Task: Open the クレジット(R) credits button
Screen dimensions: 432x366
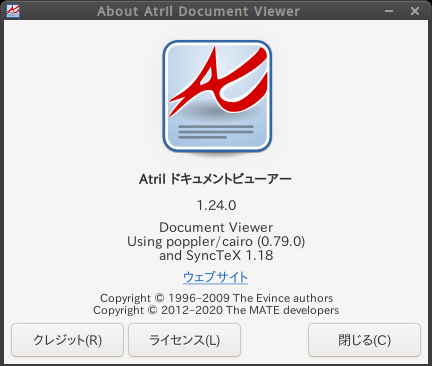Action: pyautogui.click(x=68, y=340)
